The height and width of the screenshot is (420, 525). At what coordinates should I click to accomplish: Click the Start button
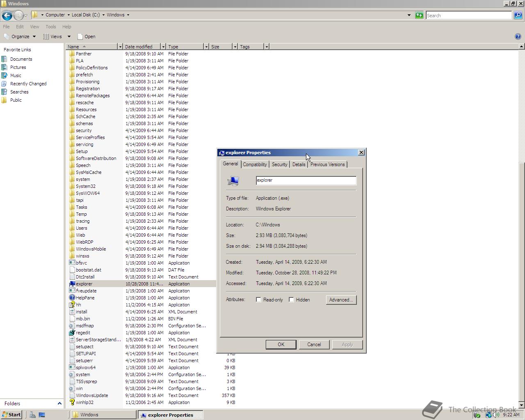click(x=11, y=415)
